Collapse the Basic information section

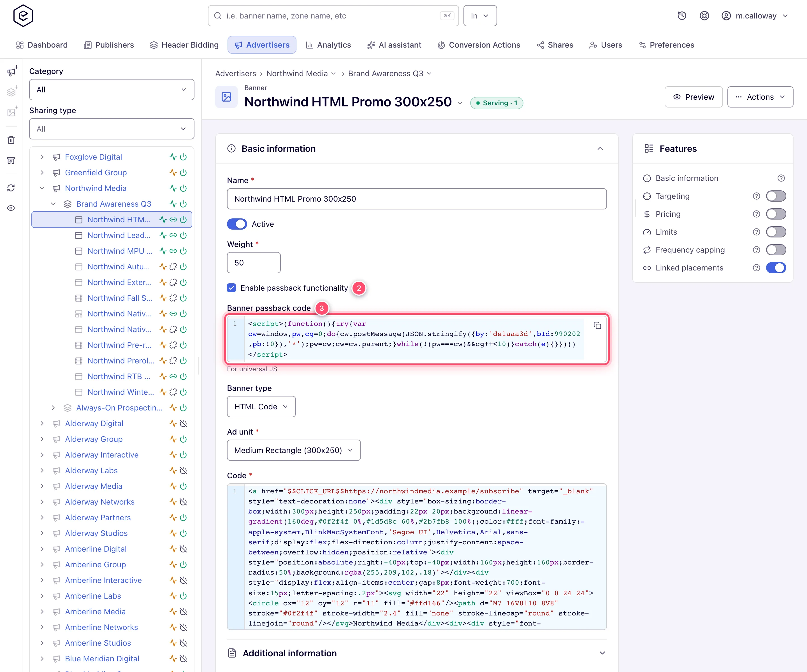[600, 149]
